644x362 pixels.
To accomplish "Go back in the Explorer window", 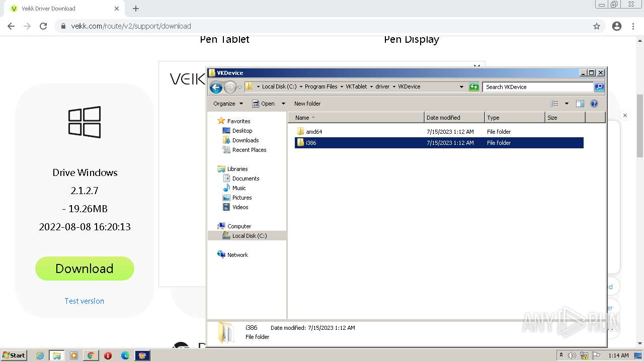I will coord(216,87).
